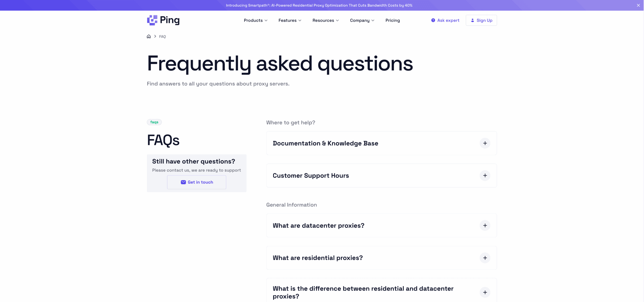Open the Resources dropdown menu
This screenshot has height=302, width=644.
pos(326,20)
